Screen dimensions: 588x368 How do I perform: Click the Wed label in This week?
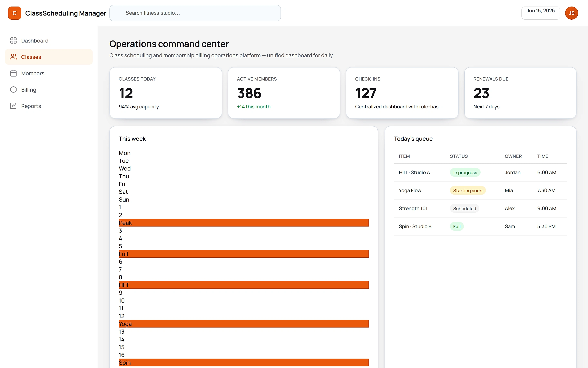pos(125,168)
